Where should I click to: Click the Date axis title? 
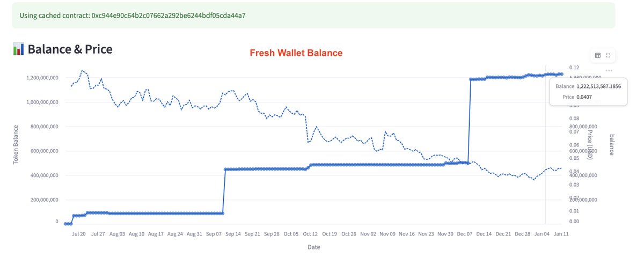tap(314, 247)
